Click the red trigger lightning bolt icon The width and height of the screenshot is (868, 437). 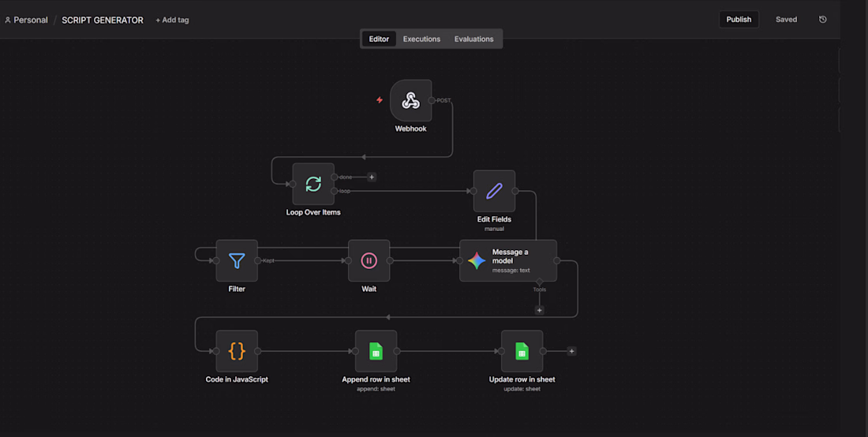click(380, 100)
